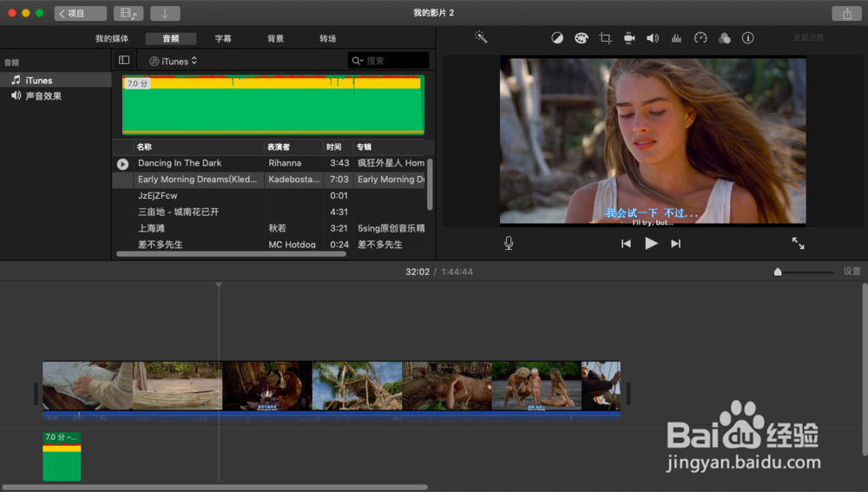Open noise reduction and equalizer tool

(x=676, y=38)
